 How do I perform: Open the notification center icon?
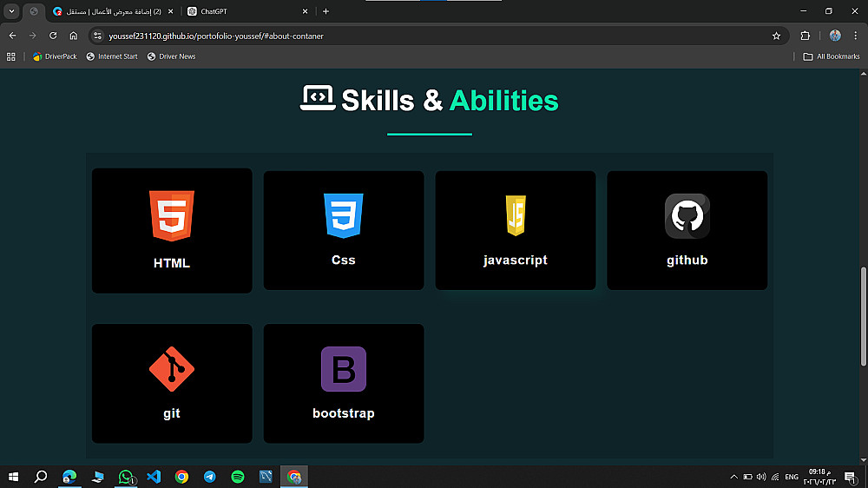coord(851,477)
